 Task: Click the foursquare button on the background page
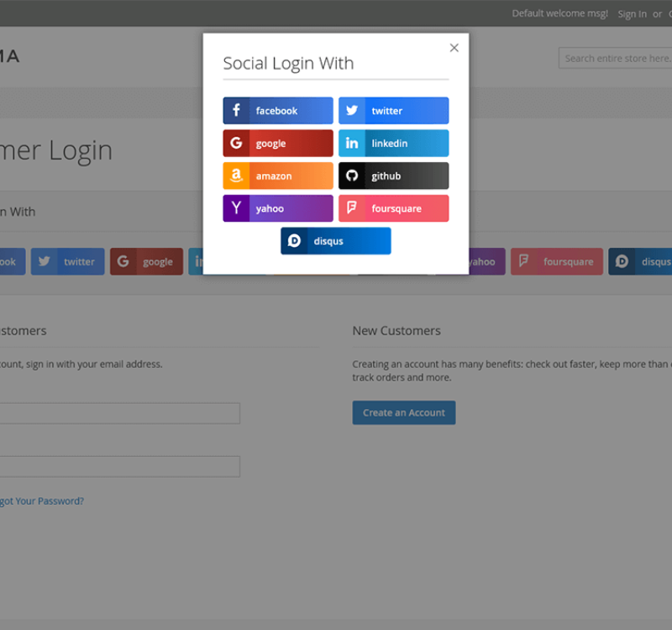click(x=557, y=261)
